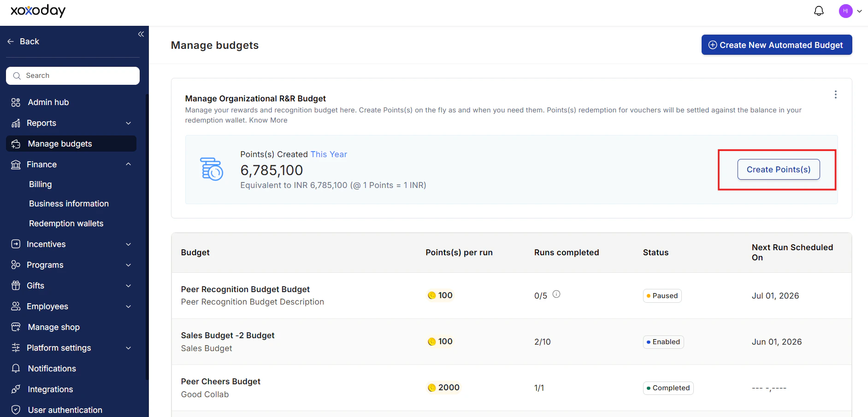Click the Runs completed column header
The width and height of the screenshot is (868, 417).
pyautogui.click(x=567, y=253)
